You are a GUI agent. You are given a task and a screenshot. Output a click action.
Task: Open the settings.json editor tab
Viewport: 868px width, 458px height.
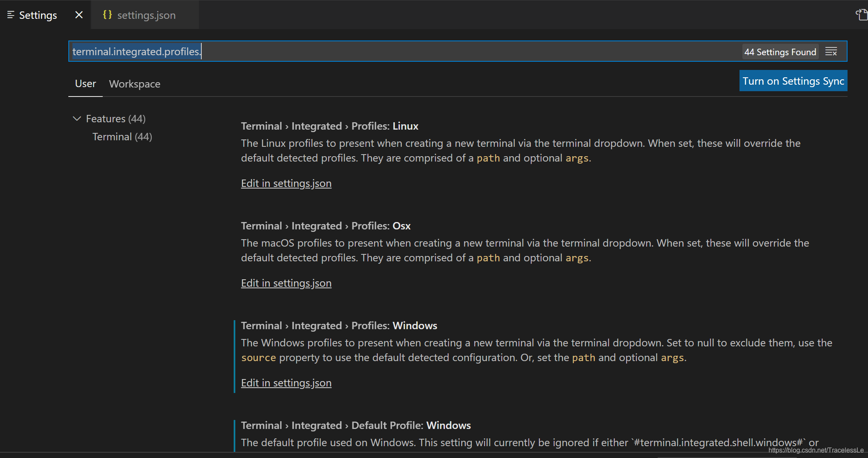point(146,15)
